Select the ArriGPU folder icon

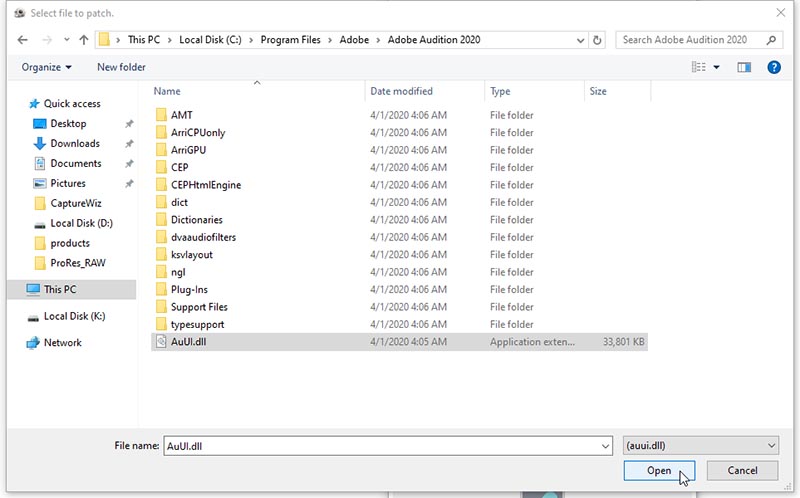161,150
